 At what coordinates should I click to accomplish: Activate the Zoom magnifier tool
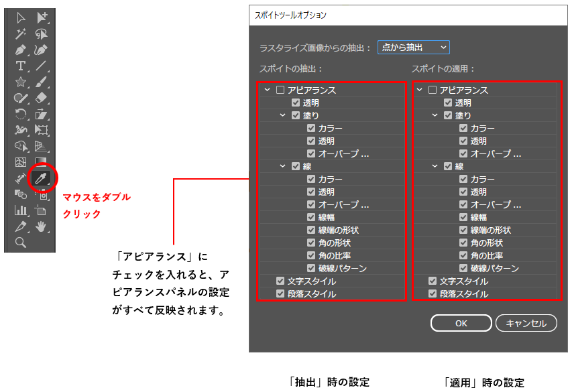click(x=21, y=243)
